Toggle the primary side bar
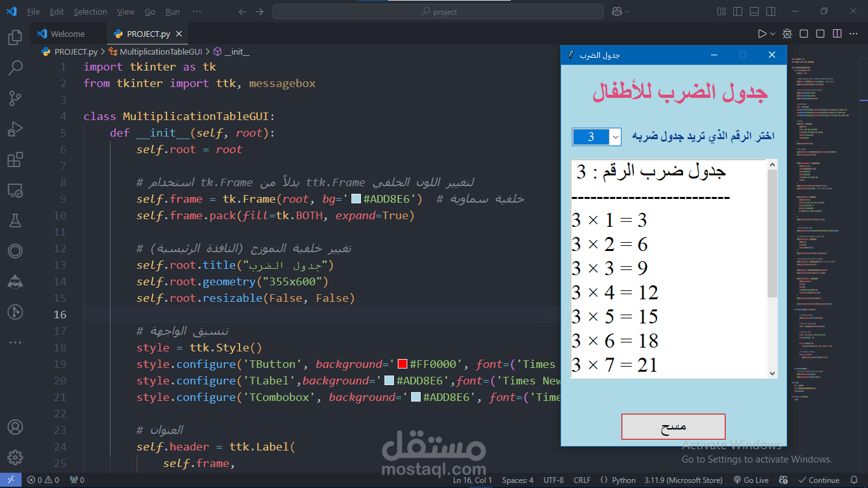 (x=738, y=11)
